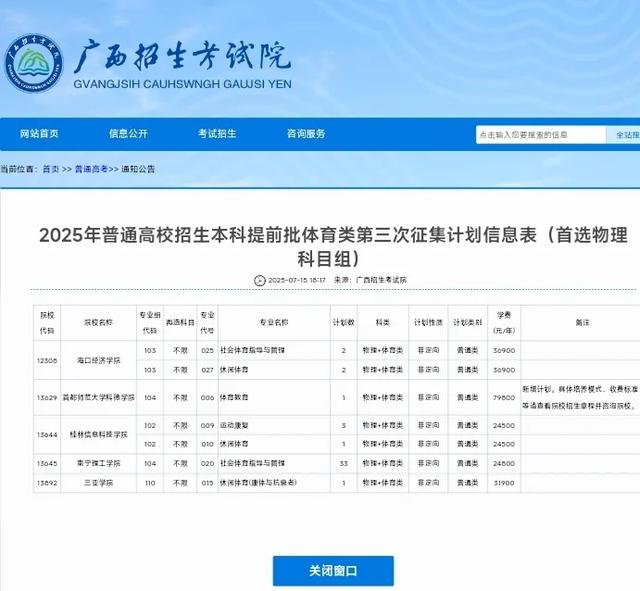Click the tuition value 24800
The height and width of the screenshot is (591, 640).
tap(504, 464)
